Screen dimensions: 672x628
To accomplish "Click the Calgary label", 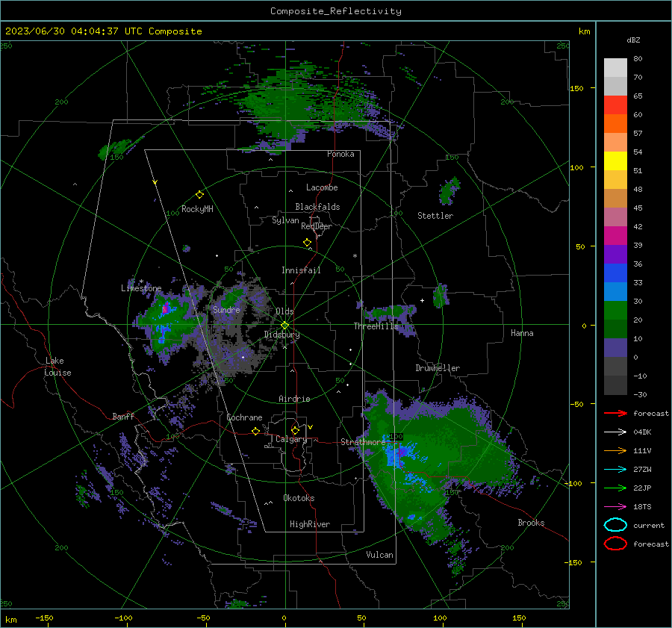I will click(x=291, y=439).
